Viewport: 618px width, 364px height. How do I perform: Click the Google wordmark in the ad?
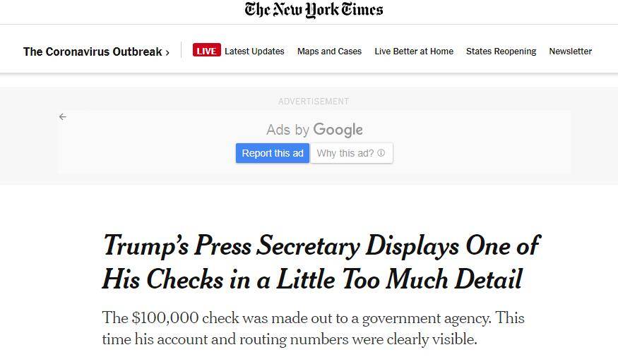(x=338, y=130)
